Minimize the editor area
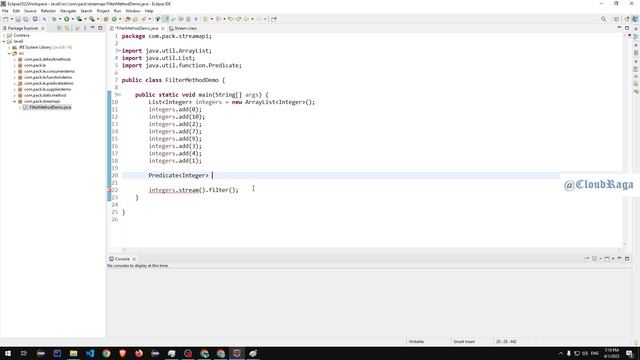The image size is (640, 360). [x=619, y=28]
